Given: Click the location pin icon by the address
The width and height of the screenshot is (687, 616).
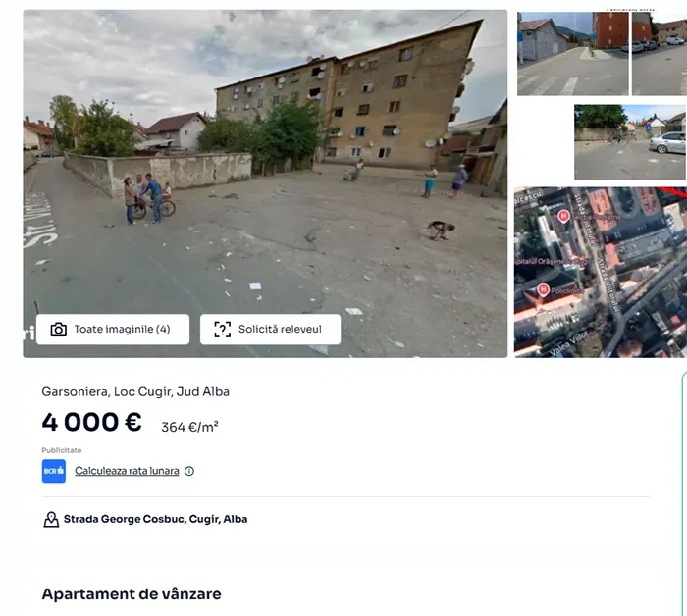Looking at the screenshot, I should point(51,519).
